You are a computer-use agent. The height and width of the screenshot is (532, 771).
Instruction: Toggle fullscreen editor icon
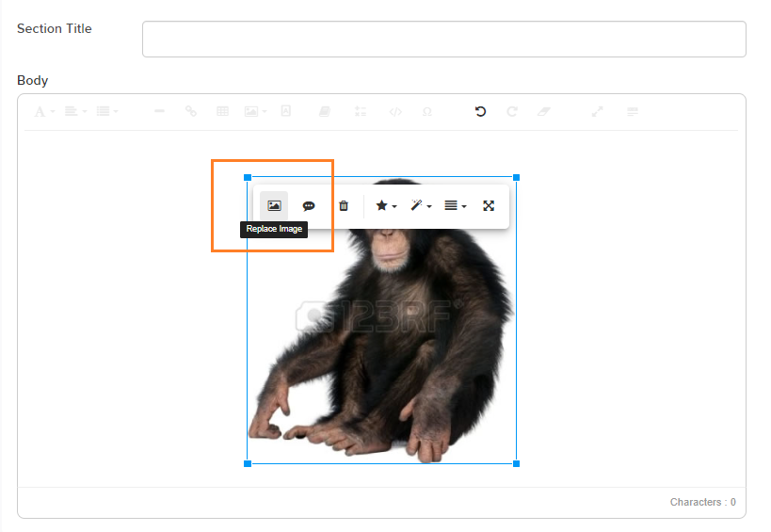click(597, 112)
